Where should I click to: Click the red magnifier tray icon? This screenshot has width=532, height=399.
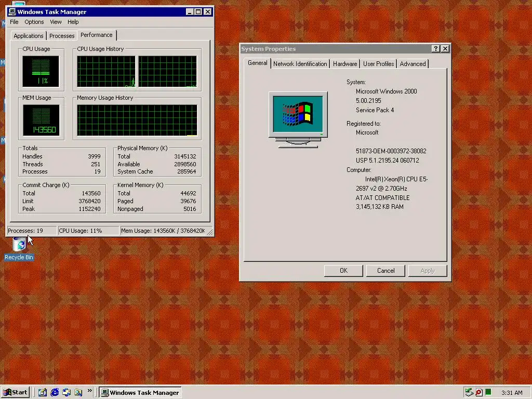(478, 393)
